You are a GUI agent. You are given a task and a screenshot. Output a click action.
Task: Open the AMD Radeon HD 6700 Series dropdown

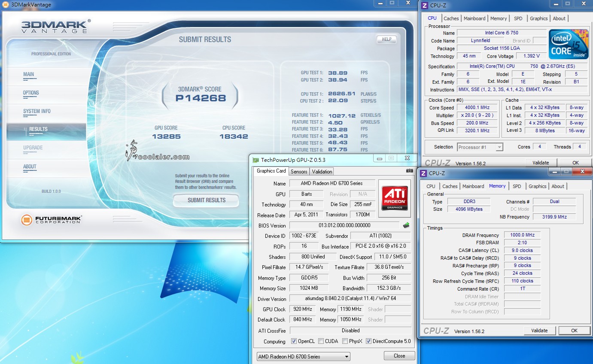click(x=303, y=356)
